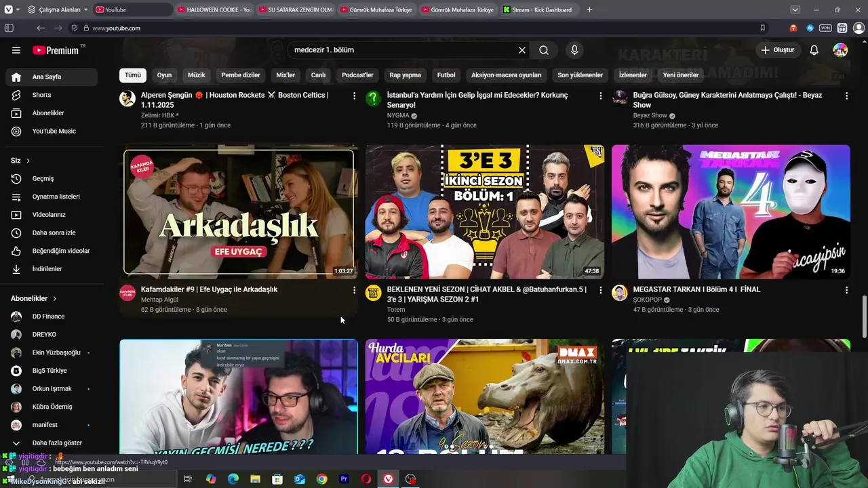868x488 pixels.
Task: Select the Aksiyon-macera oyunları chip
Action: (507, 75)
